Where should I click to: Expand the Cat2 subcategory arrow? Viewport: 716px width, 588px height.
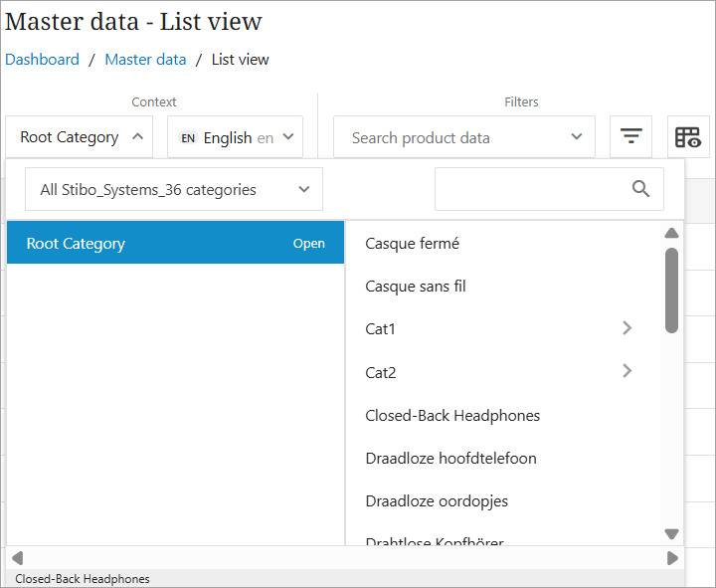pyautogui.click(x=626, y=371)
